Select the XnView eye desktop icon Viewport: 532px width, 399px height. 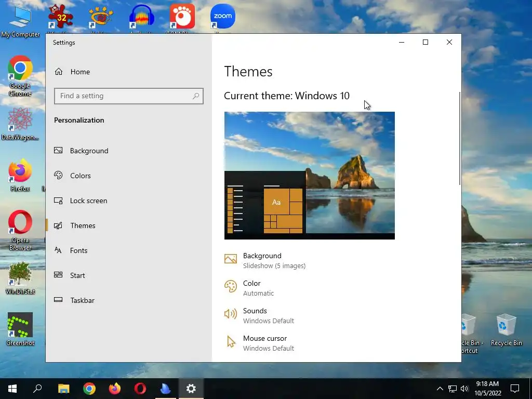coord(101,17)
